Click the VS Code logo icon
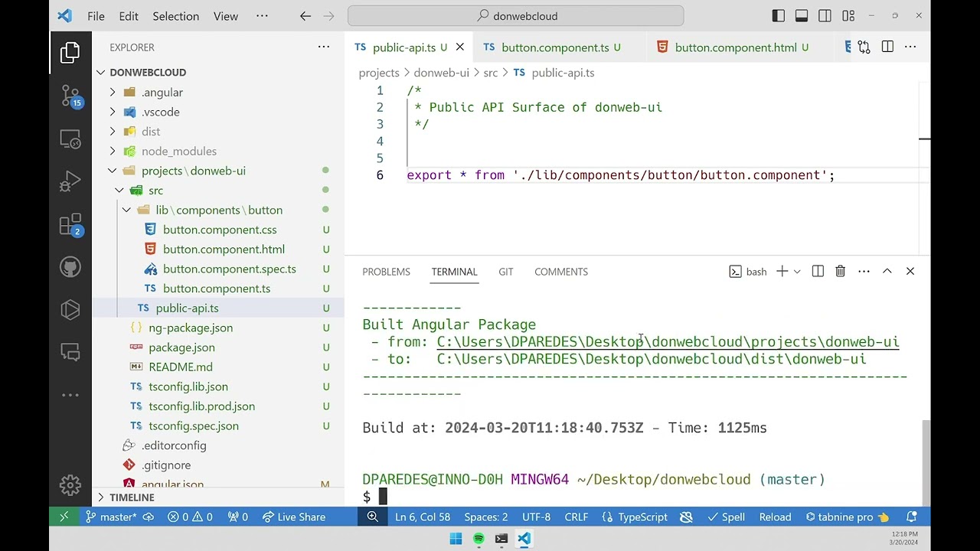This screenshot has width=980, height=551. [x=64, y=16]
